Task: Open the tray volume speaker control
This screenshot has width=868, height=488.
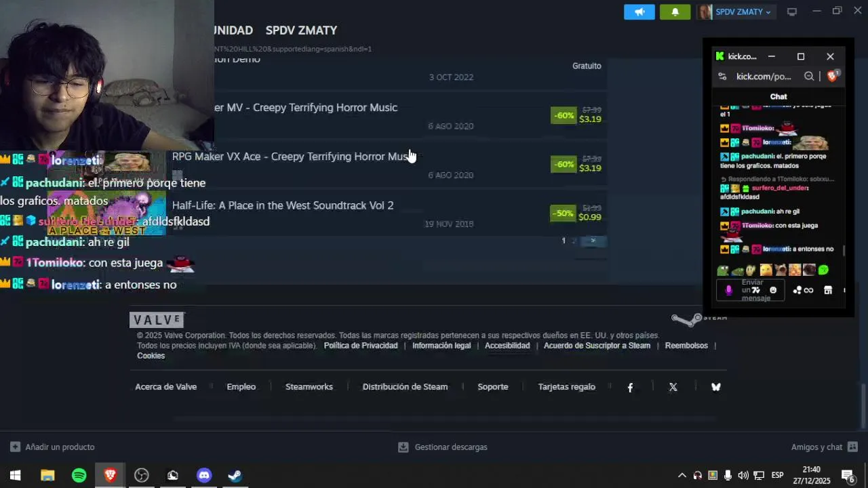Action: pyautogui.click(x=743, y=475)
